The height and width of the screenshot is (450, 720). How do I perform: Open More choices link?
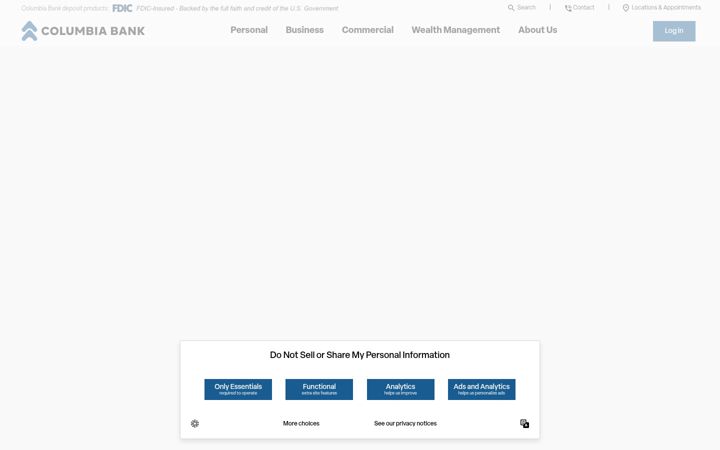click(301, 423)
